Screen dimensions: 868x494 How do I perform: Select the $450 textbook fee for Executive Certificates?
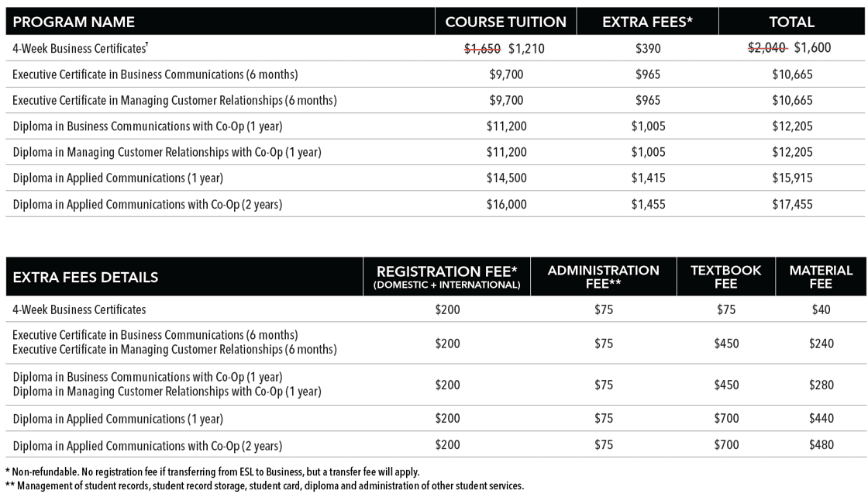726,344
